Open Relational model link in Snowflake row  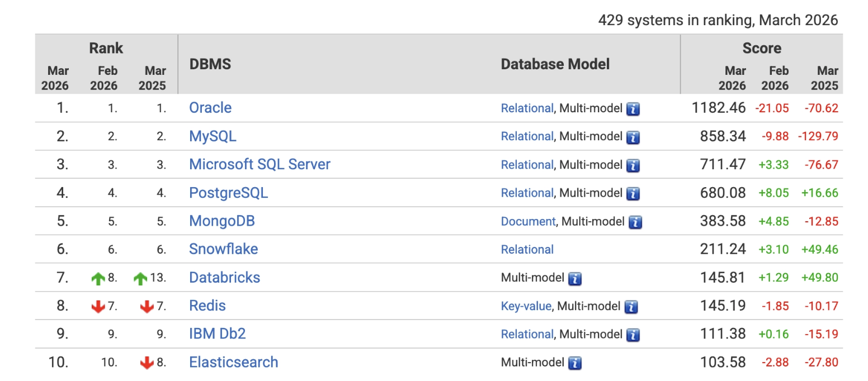click(x=527, y=250)
